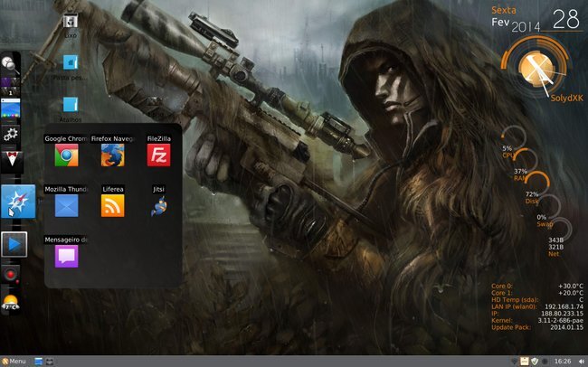Open the weather applet showing 7°C
This screenshot has height=367, width=588.
pos(11,302)
